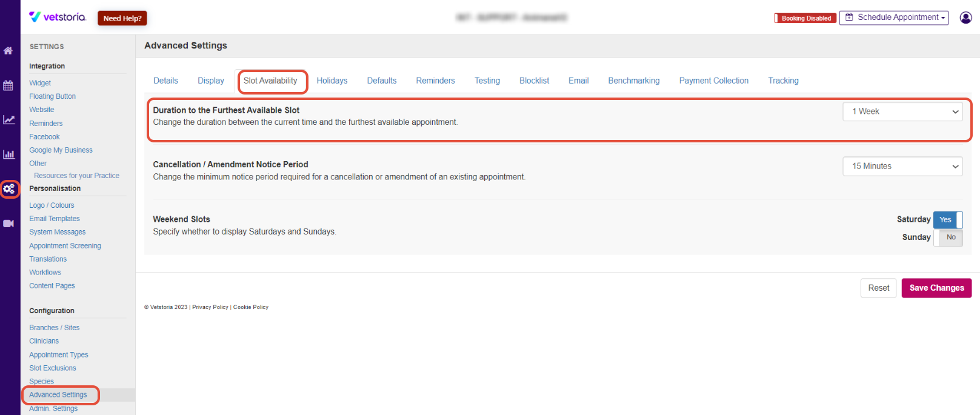This screenshot has width=980, height=415.
Task: Open the Other integration link
Action: click(x=38, y=164)
